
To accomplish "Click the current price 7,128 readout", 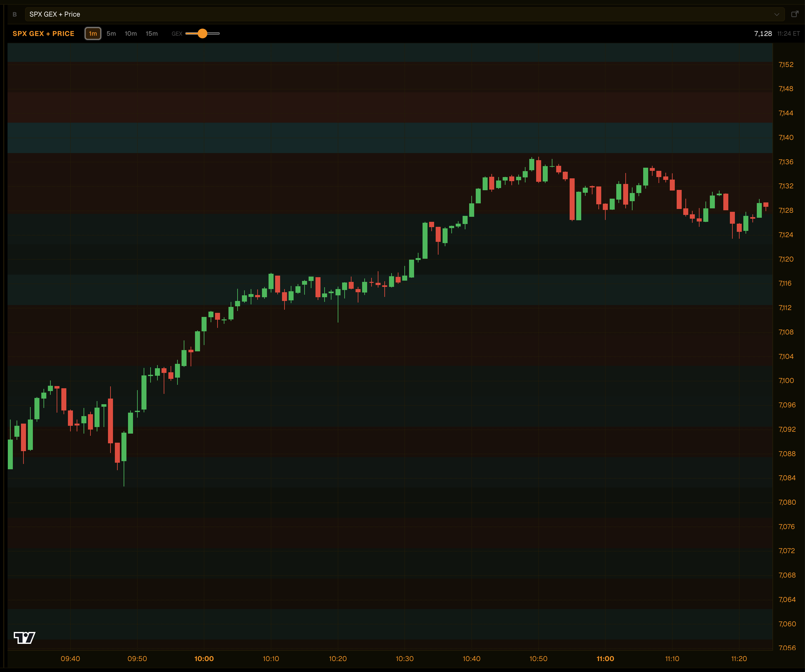I will [x=763, y=34].
